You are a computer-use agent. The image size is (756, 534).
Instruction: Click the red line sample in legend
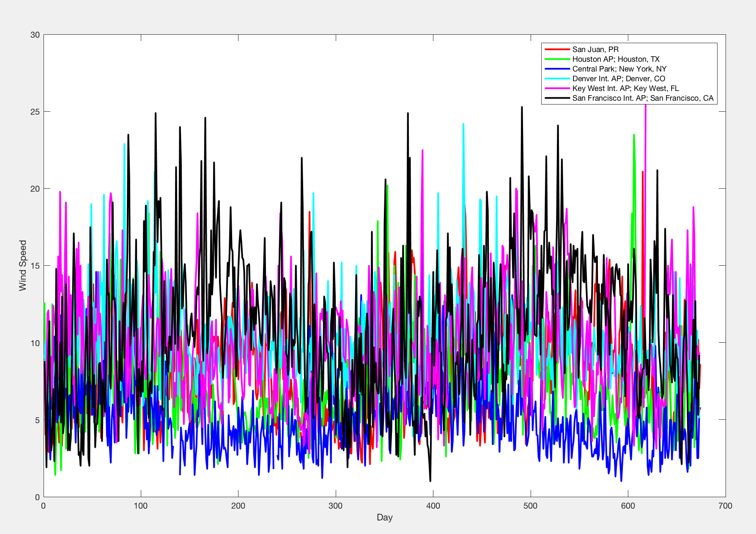pos(557,50)
